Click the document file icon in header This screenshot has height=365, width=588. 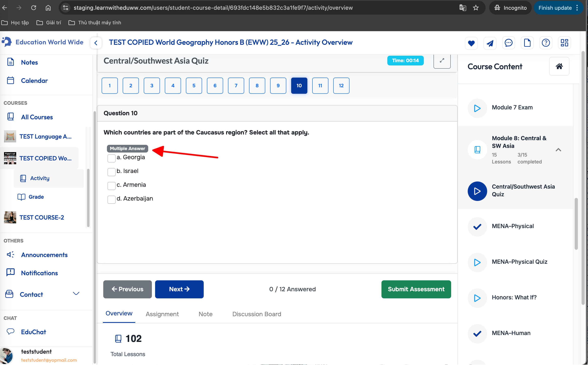pos(527,43)
